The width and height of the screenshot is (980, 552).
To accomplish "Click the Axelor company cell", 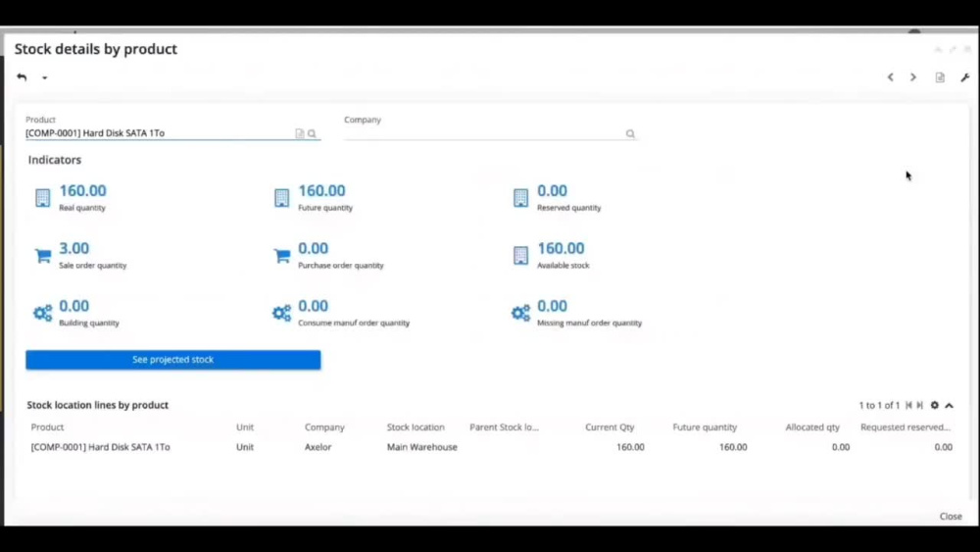I will coord(318,447).
